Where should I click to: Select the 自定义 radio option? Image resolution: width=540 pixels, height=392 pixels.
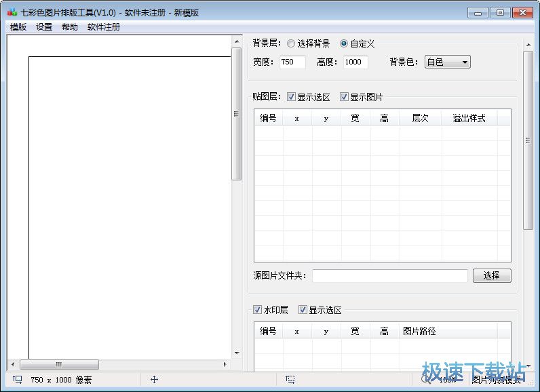(344, 43)
